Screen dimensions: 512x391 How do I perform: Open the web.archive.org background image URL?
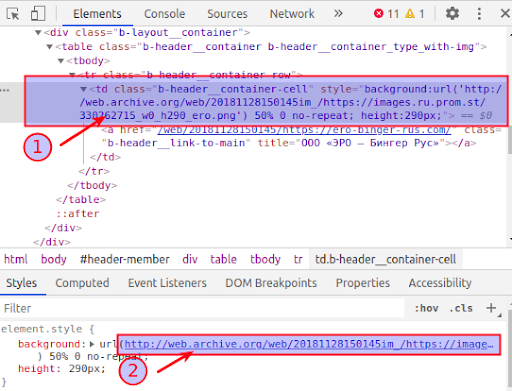pyautogui.click(x=309, y=344)
